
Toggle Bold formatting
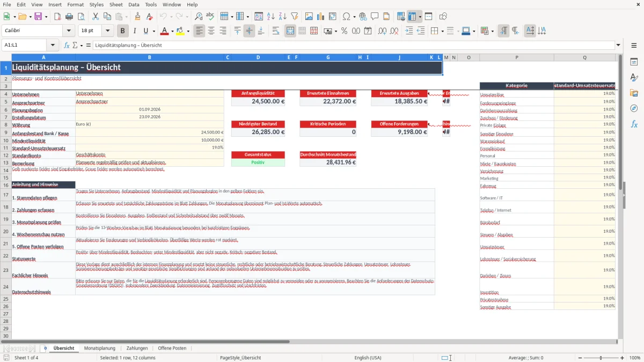(x=123, y=31)
